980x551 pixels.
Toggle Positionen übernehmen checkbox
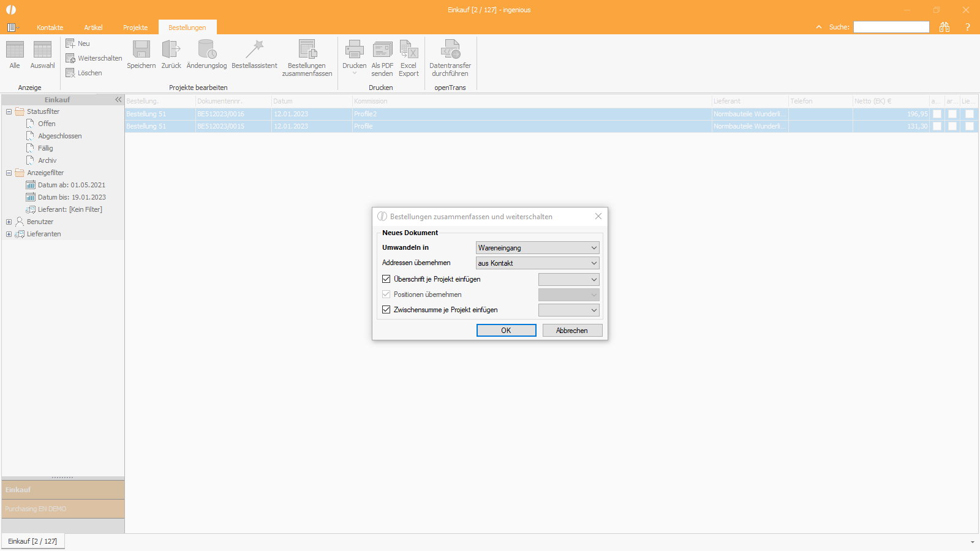point(386,294)
